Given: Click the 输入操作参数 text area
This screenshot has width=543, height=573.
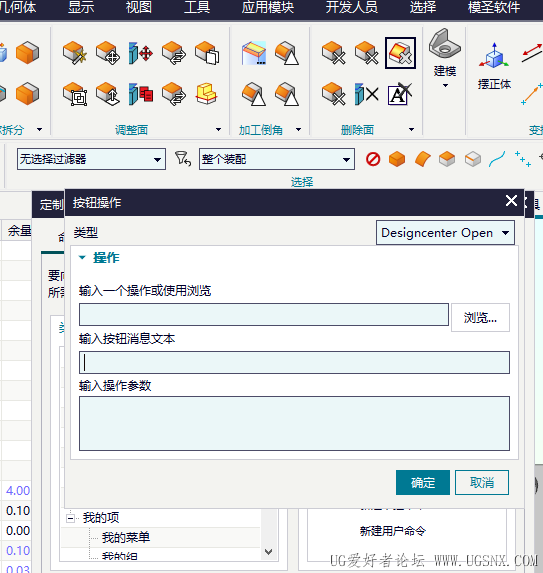Looking at the screenshot, I should [x=294, y=424].
